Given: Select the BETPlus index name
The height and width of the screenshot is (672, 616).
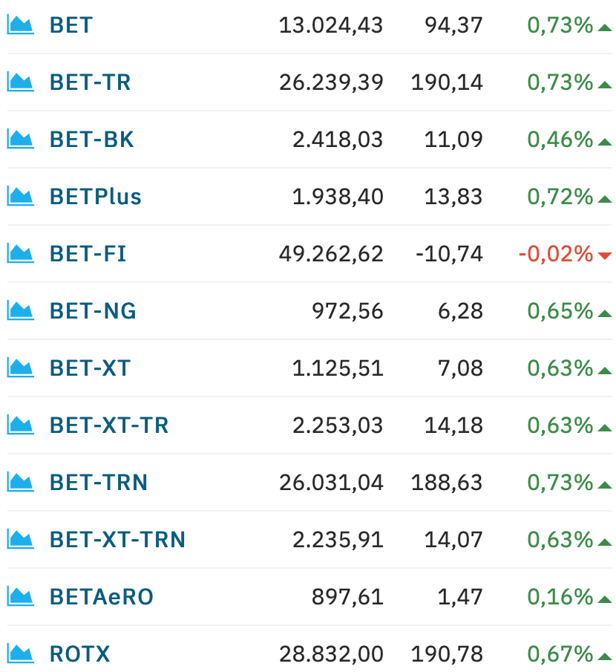Looking at the screenshot, I should coord(95,197).
